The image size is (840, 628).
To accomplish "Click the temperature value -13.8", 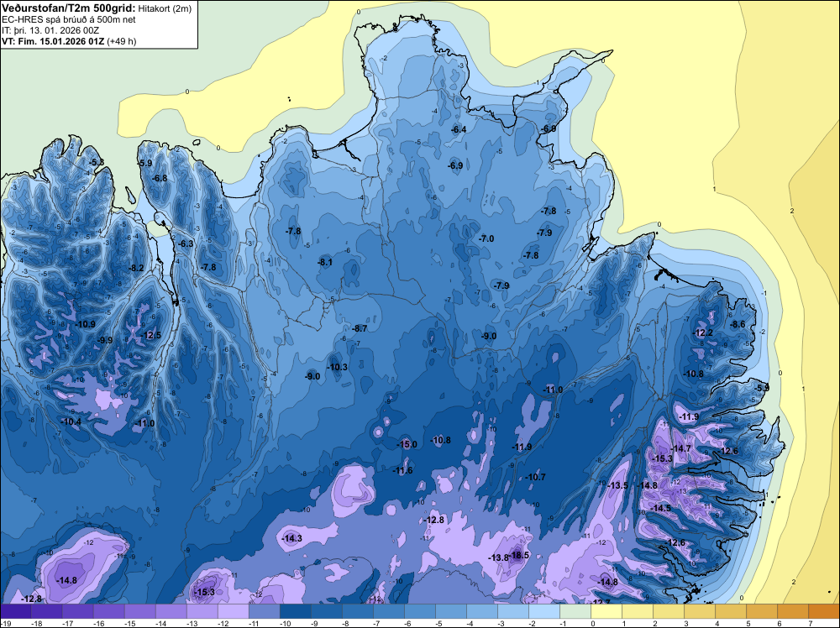I will (x=498, y=557).
